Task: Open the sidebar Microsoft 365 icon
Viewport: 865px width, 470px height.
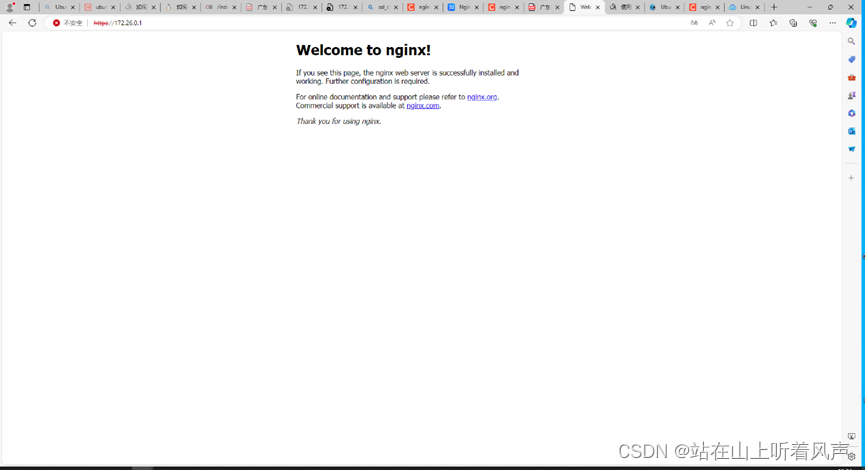Action: [851, 113]
